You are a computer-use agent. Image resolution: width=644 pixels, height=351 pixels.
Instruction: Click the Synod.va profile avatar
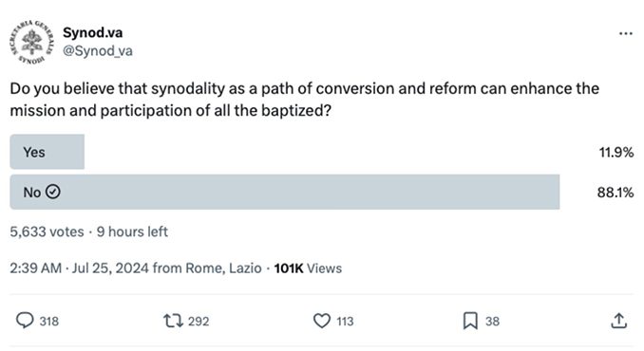tap(32, 43)
